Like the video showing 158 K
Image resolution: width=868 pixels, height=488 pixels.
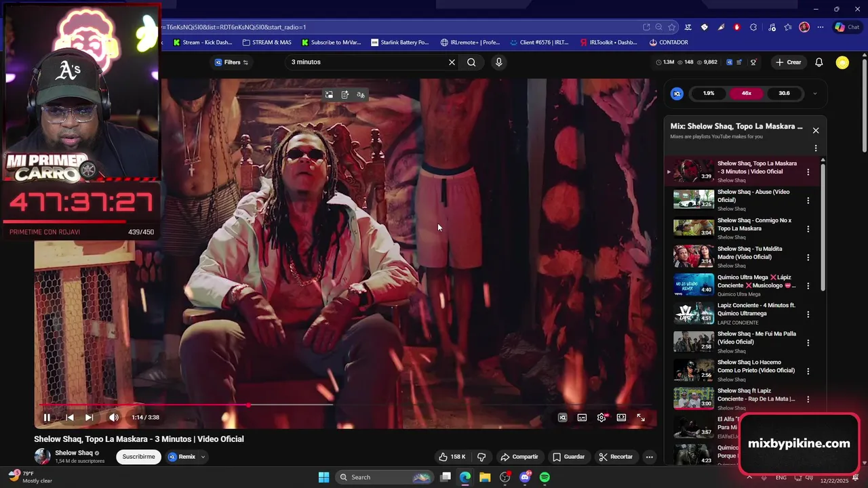(x=452, y=457)
